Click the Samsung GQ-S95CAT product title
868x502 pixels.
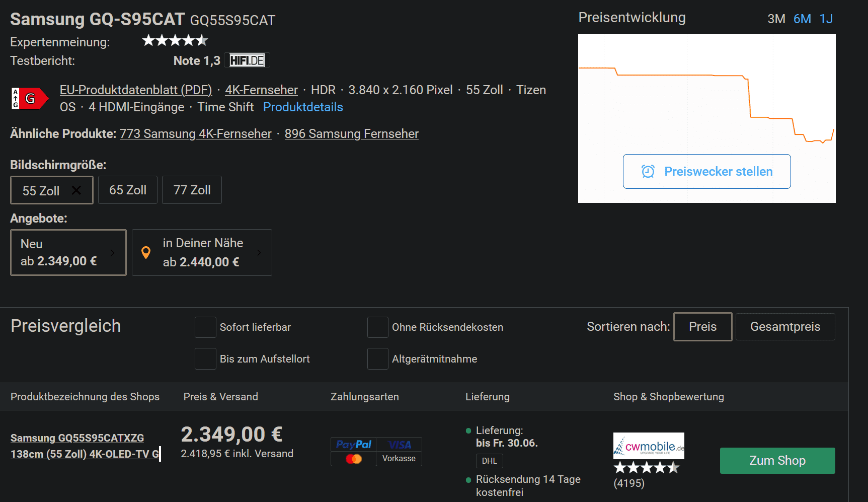(98, 19)
